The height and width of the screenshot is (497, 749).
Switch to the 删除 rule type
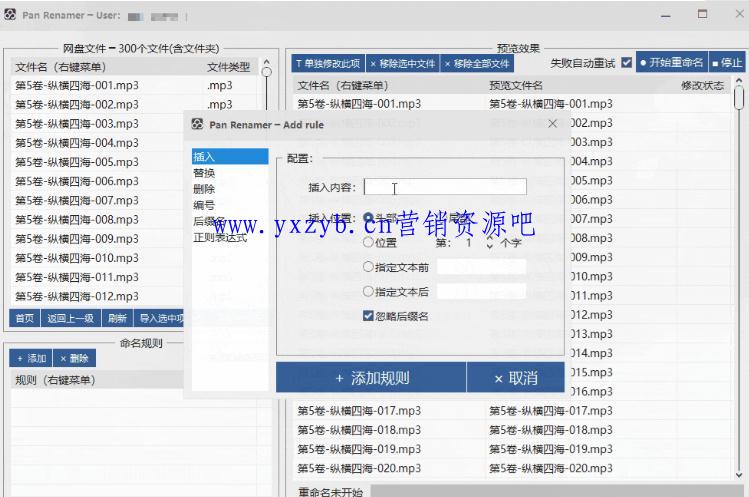click(230, 189)
